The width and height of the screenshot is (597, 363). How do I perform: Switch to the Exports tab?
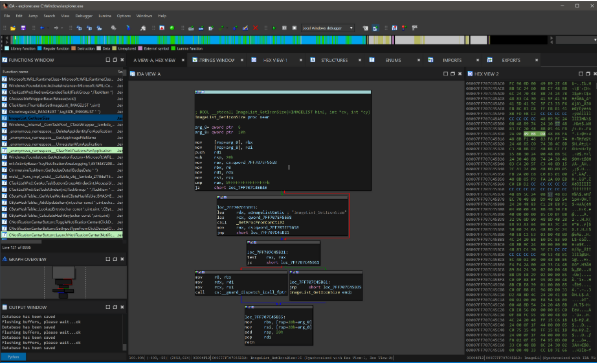pos(511,60)
